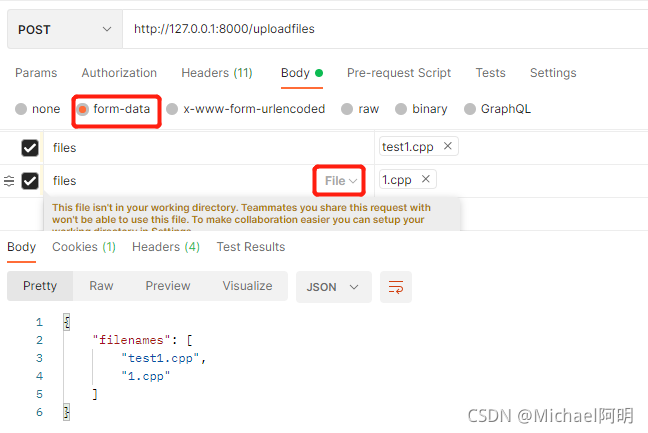The height and width of the screenshot is (433, 648).
Task: Select the request Body tab
Action: (x=302, y=73)
